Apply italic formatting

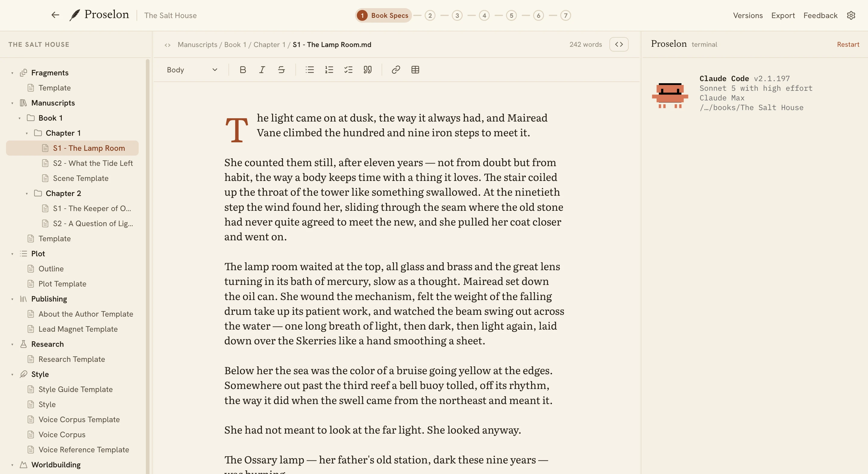262,70
